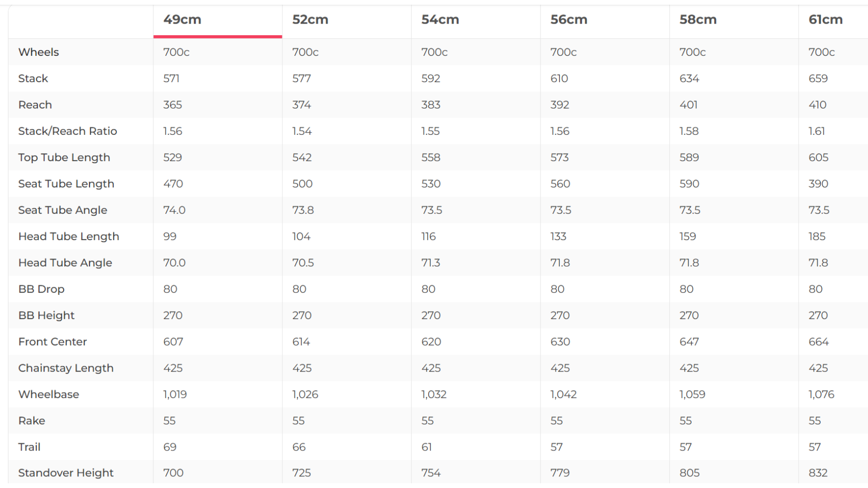
Task: Click the Seat Tube Angle row label
Action: (62, 210)
